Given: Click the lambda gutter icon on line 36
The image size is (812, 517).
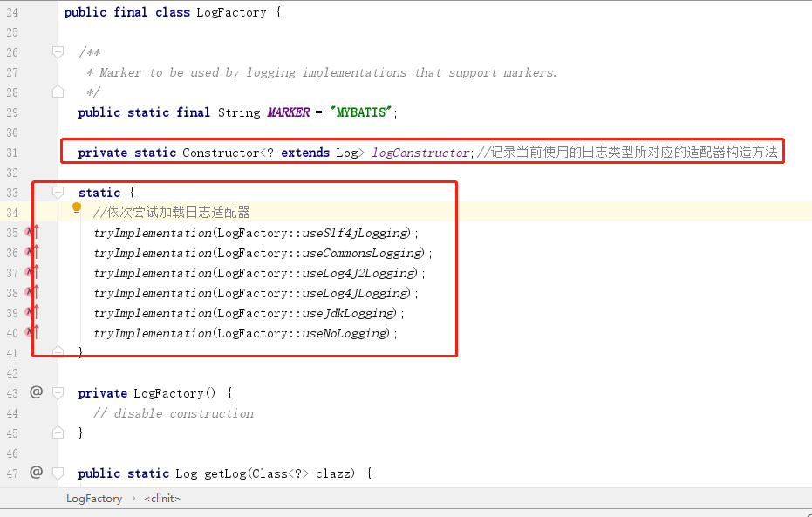Looking at the screenshot, I should (32, 253).
